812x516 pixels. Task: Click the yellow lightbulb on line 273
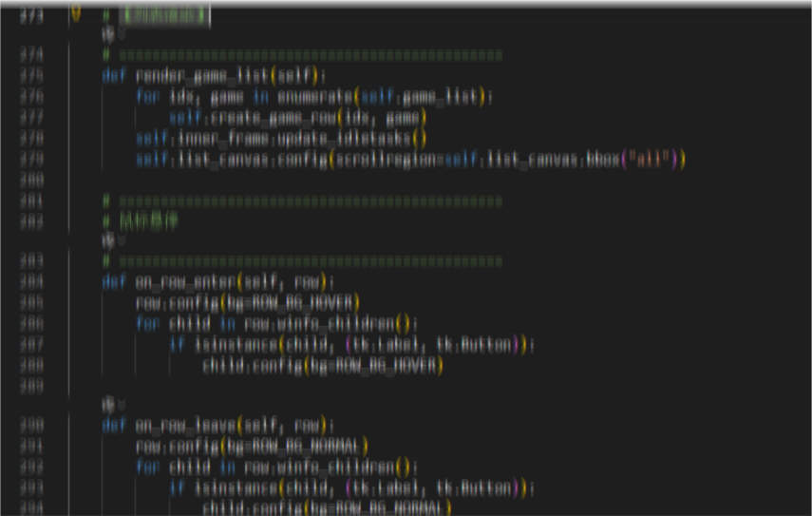click(x=76, y=15)
